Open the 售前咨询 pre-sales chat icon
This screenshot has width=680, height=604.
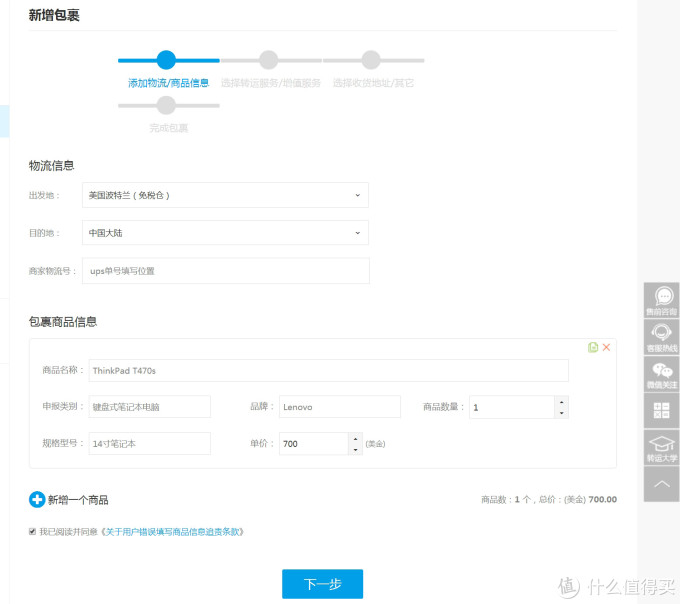click(x=661, y=300)
